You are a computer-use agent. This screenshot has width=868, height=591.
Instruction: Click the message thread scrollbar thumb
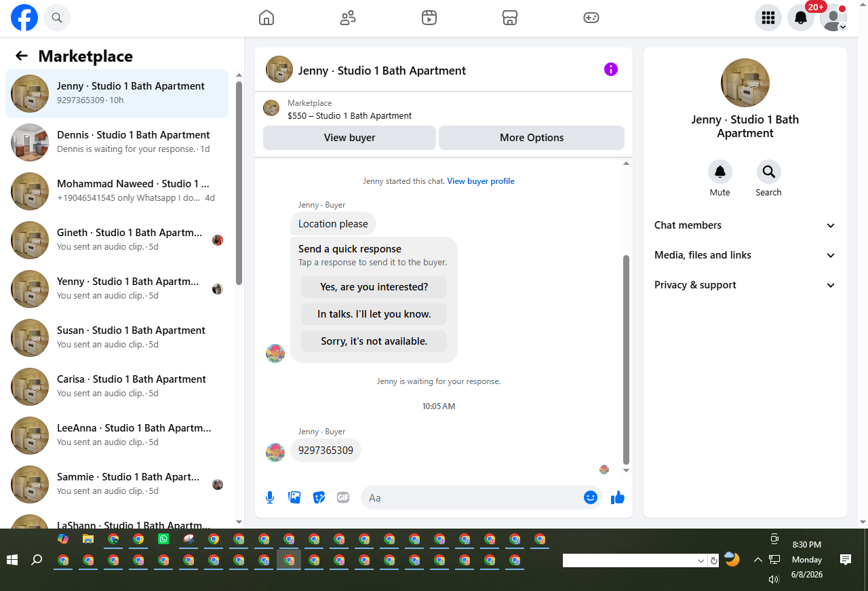tap(626, 360)
